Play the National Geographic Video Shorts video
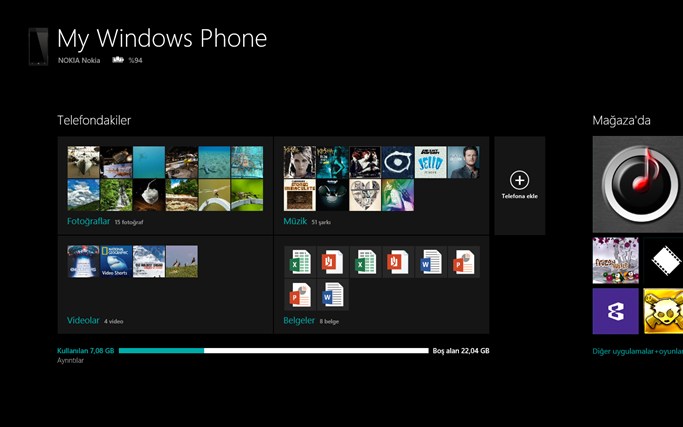Screen dimensions: 683x427 click(x=116, y=261)
